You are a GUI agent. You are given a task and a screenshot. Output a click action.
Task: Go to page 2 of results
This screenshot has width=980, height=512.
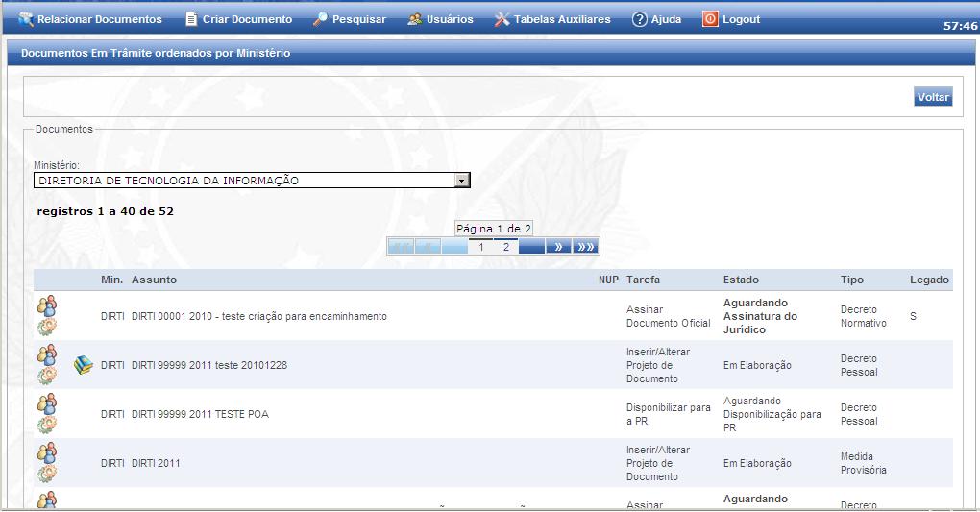click(x=506, y=247)
